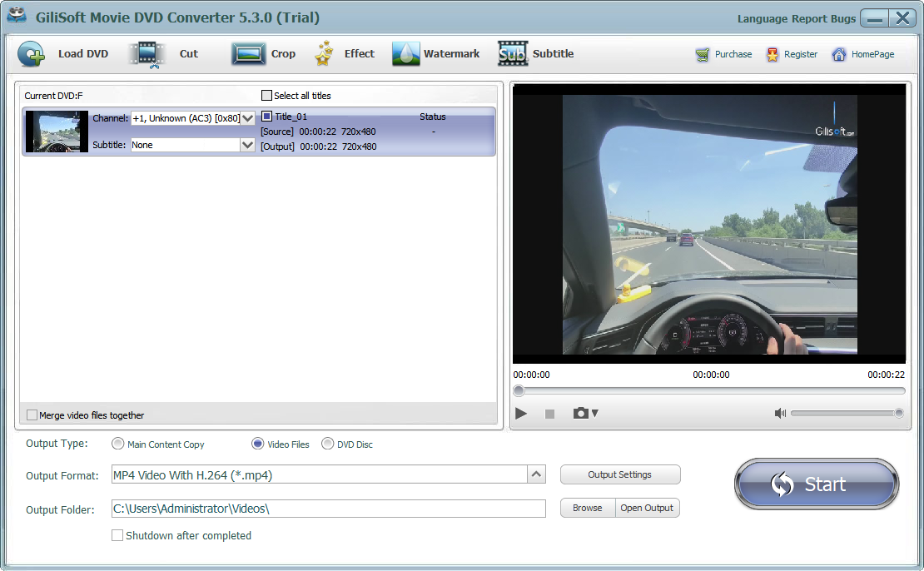The height and width of the screenshot is (571, 924).
Task: Expand the Subtitle None dropdown
Action: (x=247, y=144)
